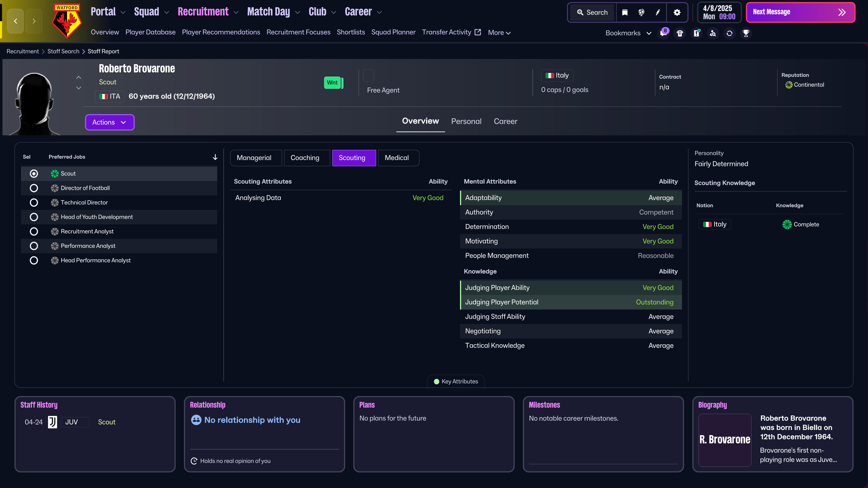The height and width of the screenshot is (488, 868).
Task: Select Recruitment Analyst preferred job radio
Action: [x=34, y=231]
